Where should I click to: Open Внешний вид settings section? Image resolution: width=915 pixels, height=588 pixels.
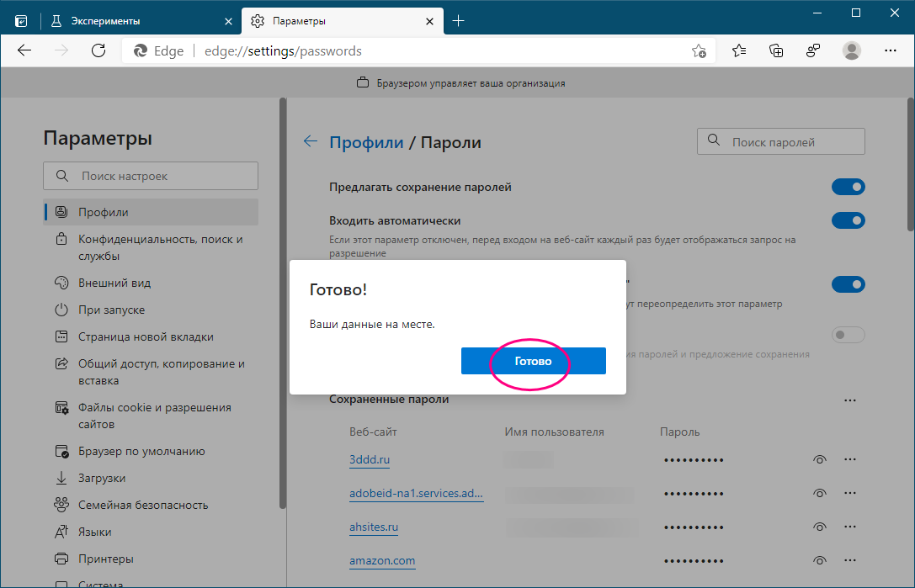pyautogui.click(x=152, y=283)
